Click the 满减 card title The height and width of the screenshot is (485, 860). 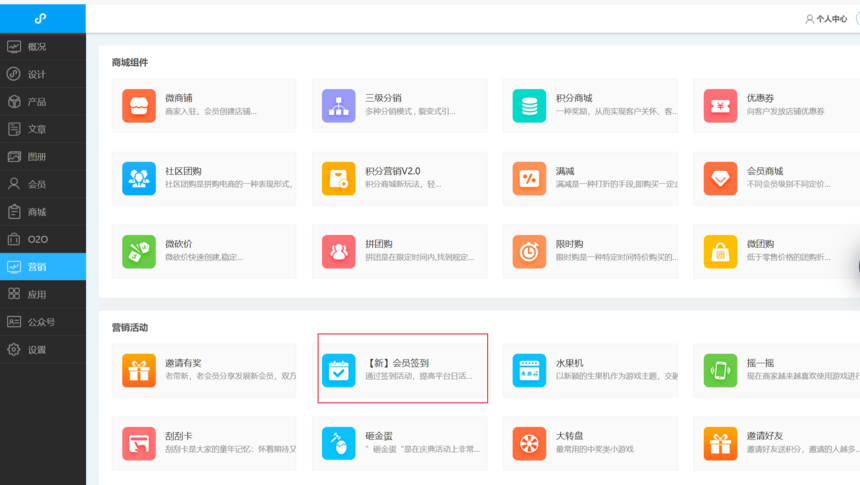coord(565,171)
